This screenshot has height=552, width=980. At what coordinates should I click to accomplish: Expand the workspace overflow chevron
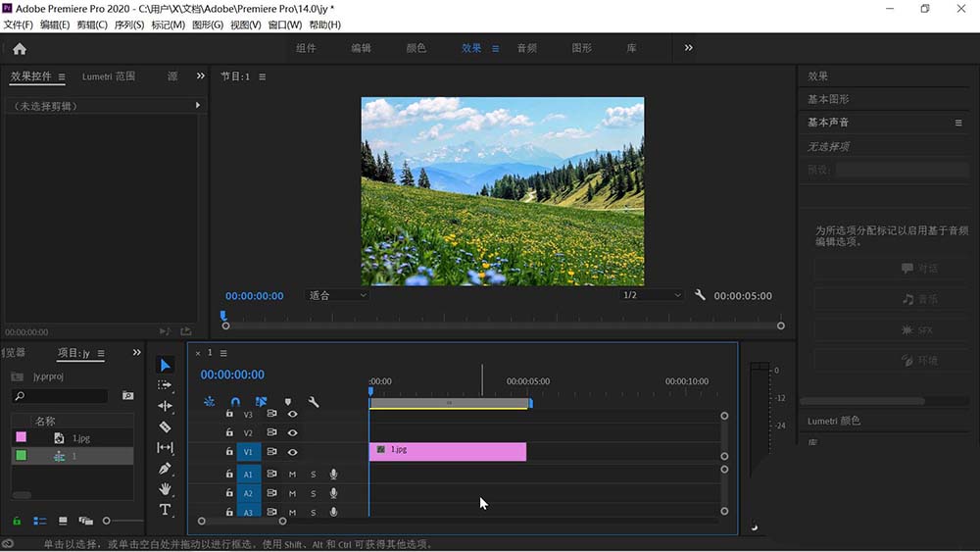[x=688, y=48]
